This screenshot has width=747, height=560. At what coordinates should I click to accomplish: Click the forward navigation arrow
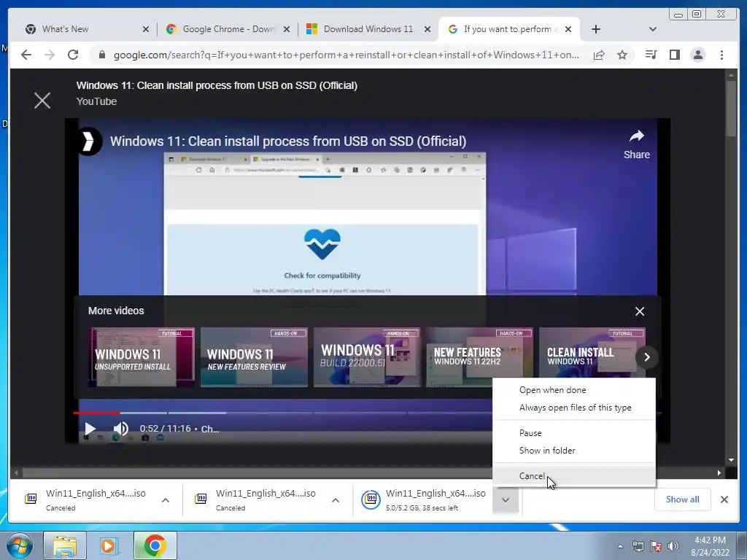pyautogui.click(x=50, y=55)
